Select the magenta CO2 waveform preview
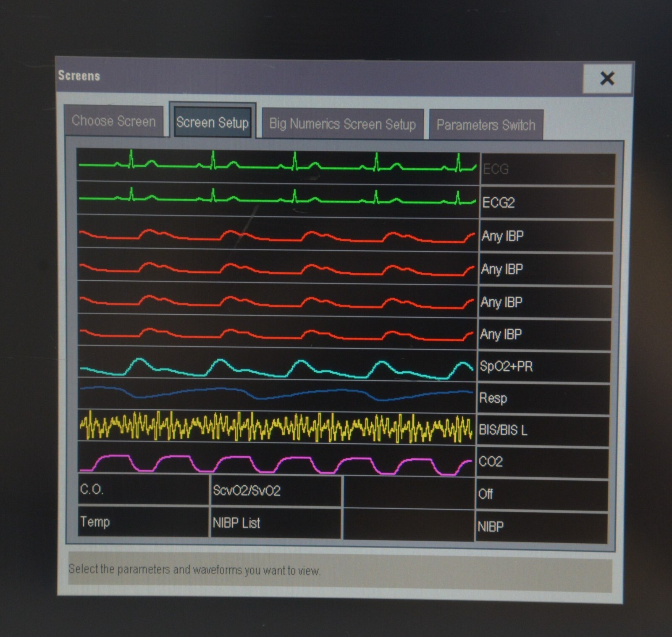The width and height of the screenshot is (672, 637). 277,461
